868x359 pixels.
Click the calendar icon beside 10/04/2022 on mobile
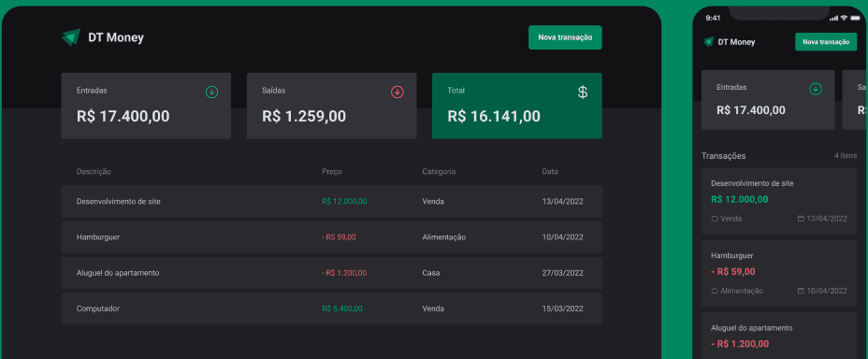tap(801, 291)
